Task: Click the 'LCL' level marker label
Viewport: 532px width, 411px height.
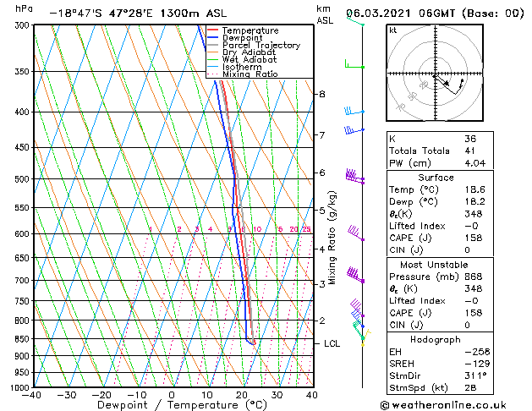Action: (x=332, y=343)
